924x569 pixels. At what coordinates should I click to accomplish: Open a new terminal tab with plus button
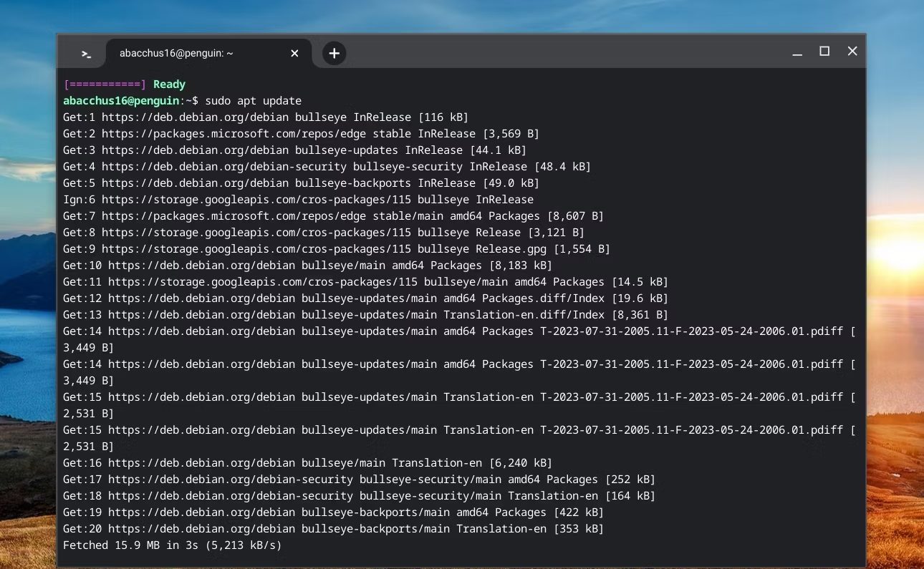(334, 53)
